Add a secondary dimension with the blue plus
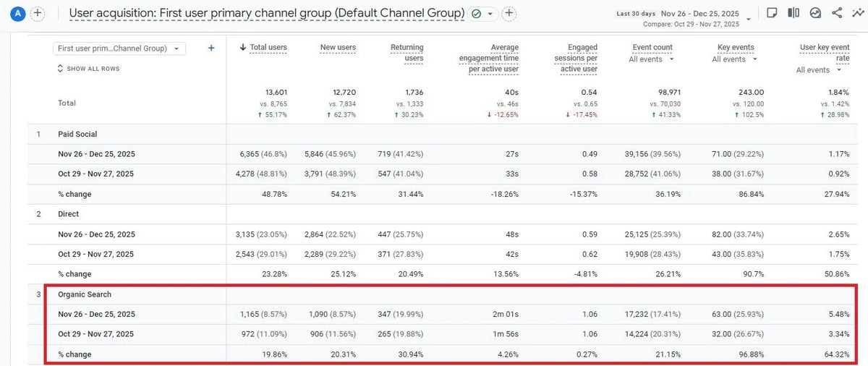 coord(211,48)
